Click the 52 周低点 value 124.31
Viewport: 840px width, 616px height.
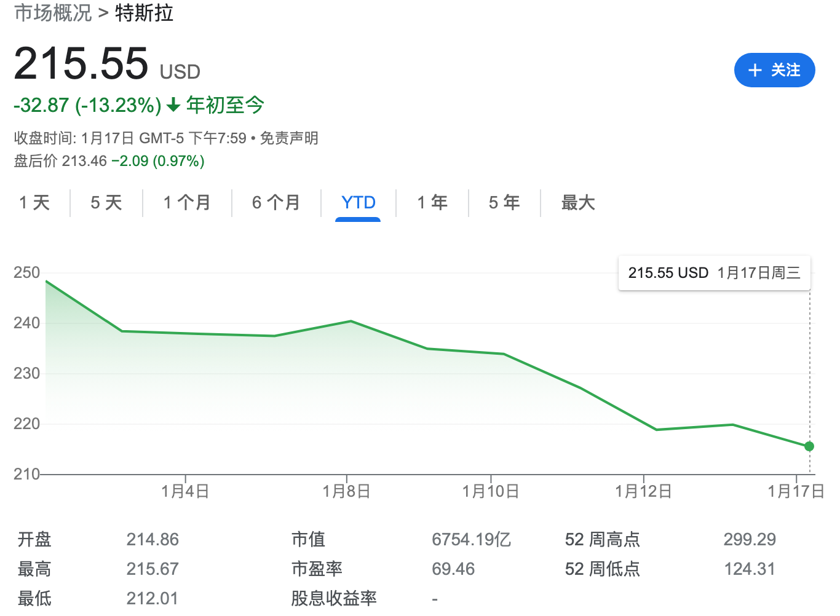[750, 569]
